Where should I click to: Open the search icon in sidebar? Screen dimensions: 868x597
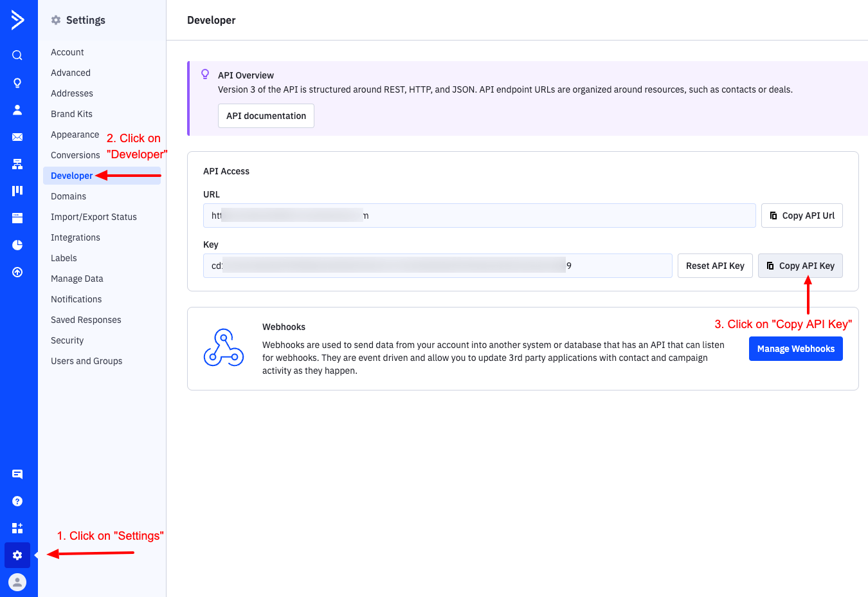coord(17,55)
